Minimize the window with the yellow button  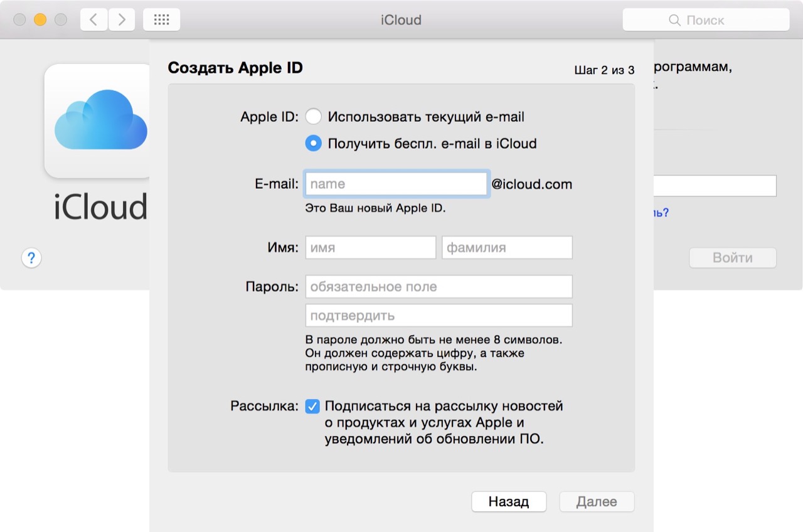(x=40, y=20)
